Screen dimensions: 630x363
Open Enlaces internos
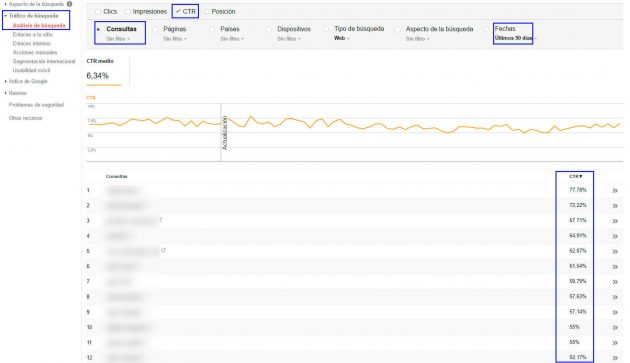tap(32, 43)
